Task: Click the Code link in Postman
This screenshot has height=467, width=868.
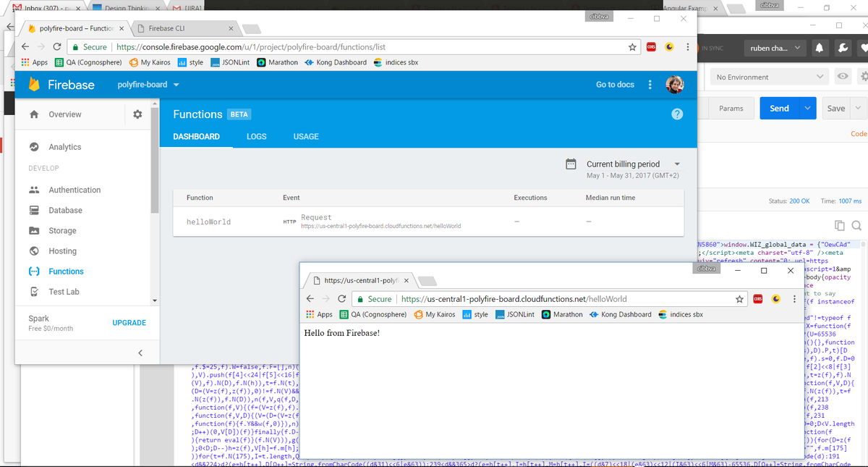Action: pyautogui.click(x=859, y=133)
